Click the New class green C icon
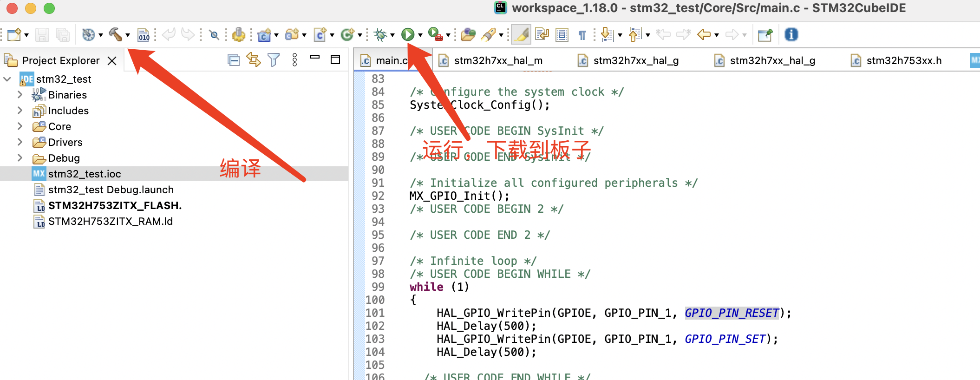Image resolution: width=980 pixels, height=380 pixels. coord(347,34)
